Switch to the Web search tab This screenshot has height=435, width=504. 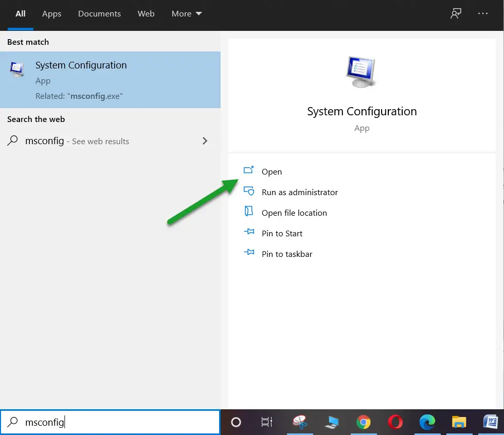(146, 14)
